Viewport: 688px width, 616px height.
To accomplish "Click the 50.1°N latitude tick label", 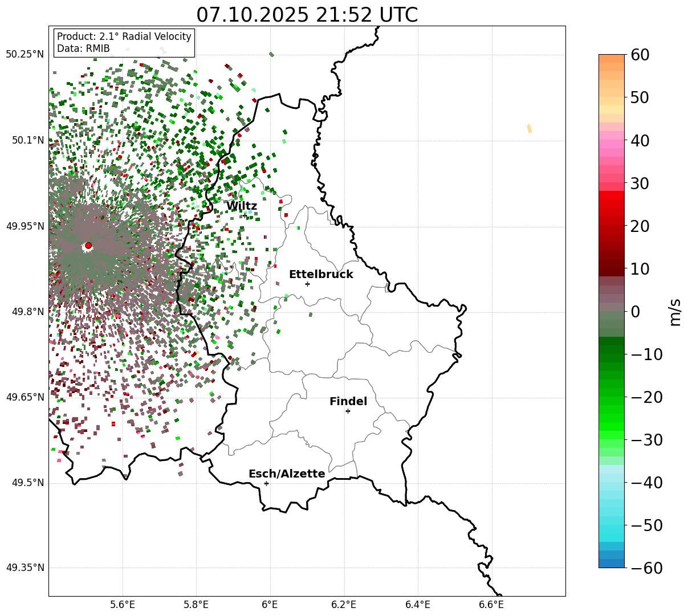I will coord(27,140).
